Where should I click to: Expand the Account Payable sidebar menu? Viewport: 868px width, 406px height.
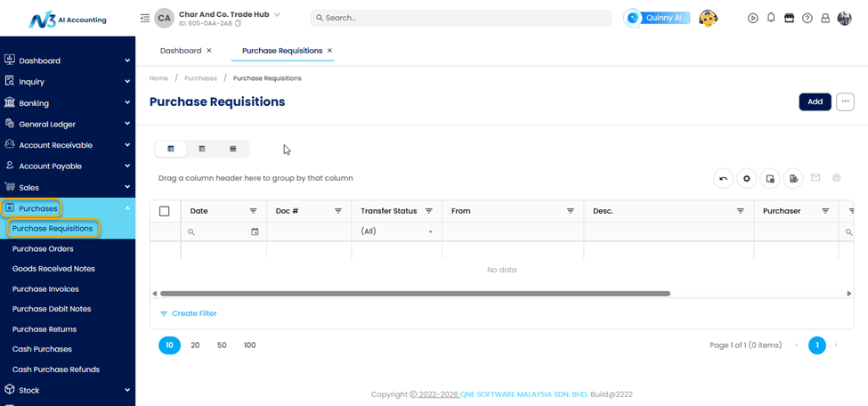pos(68,166)
